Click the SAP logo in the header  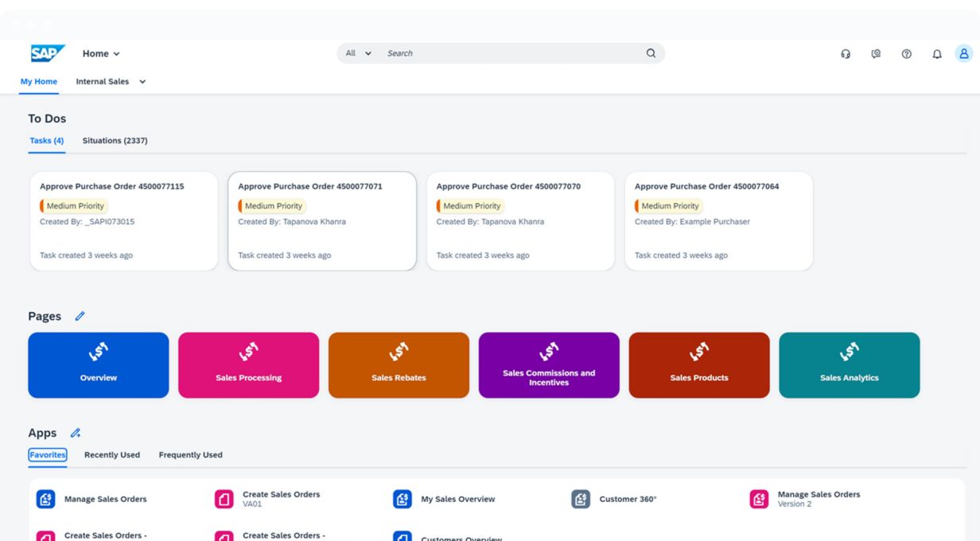click(x=47, y=53)
